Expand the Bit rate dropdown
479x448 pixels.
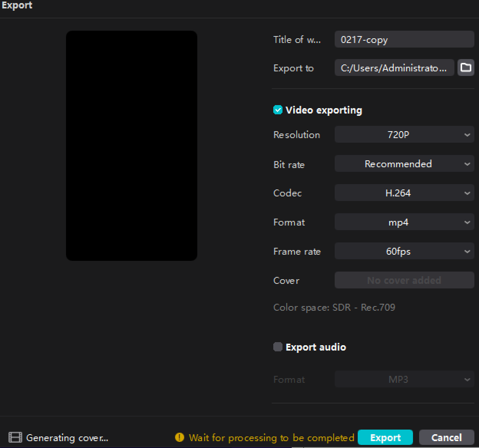404,164
